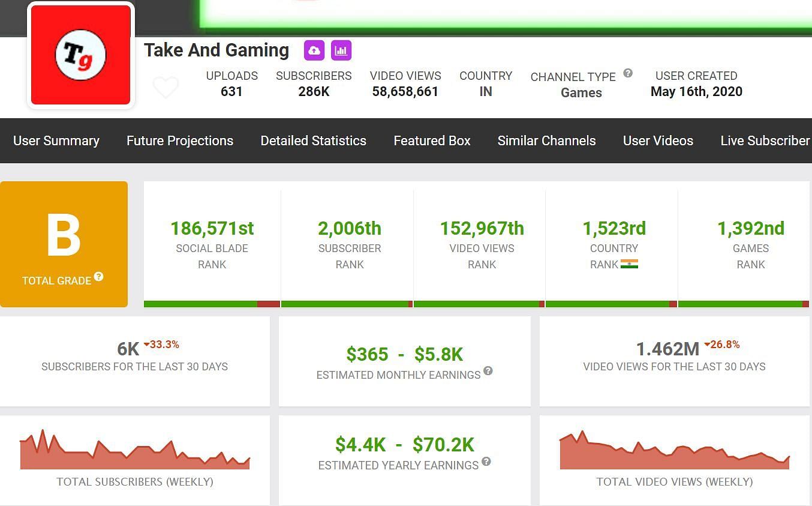Click the purple cloud upload icon

coord(314,51)
